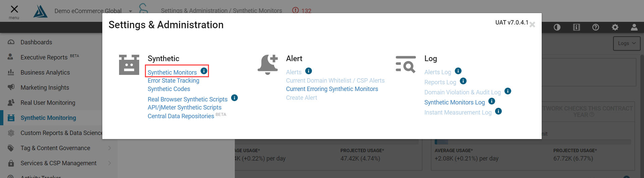Click the contrast theme toggle icon
Viewport: 644px width, 178px height.
[557, 27]
